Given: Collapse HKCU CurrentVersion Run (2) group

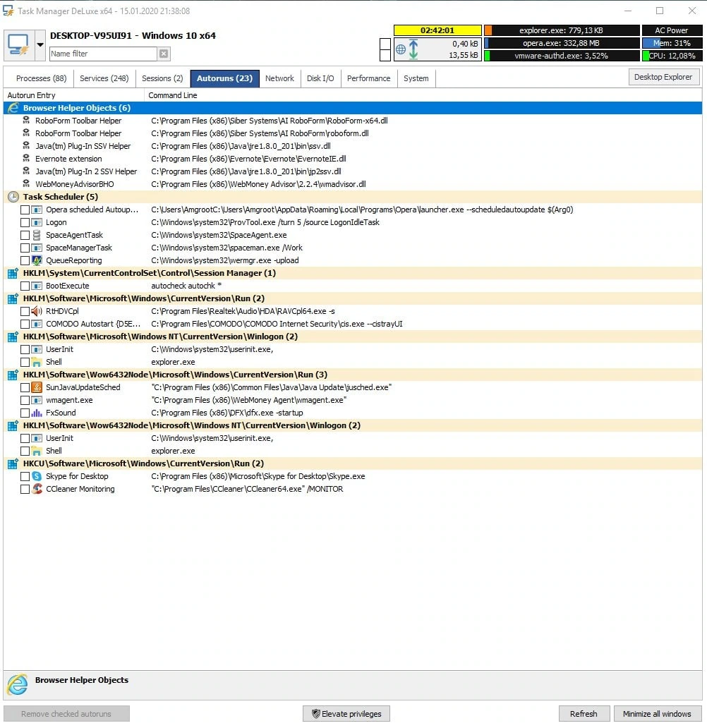Looking at the screenshot, I should click(x=353, y=463).
